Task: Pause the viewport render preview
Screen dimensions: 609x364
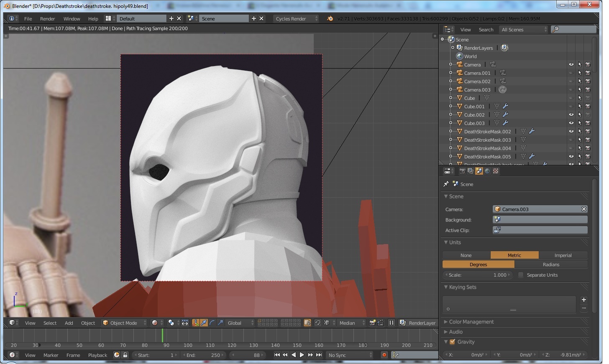Action: point(391,323)
